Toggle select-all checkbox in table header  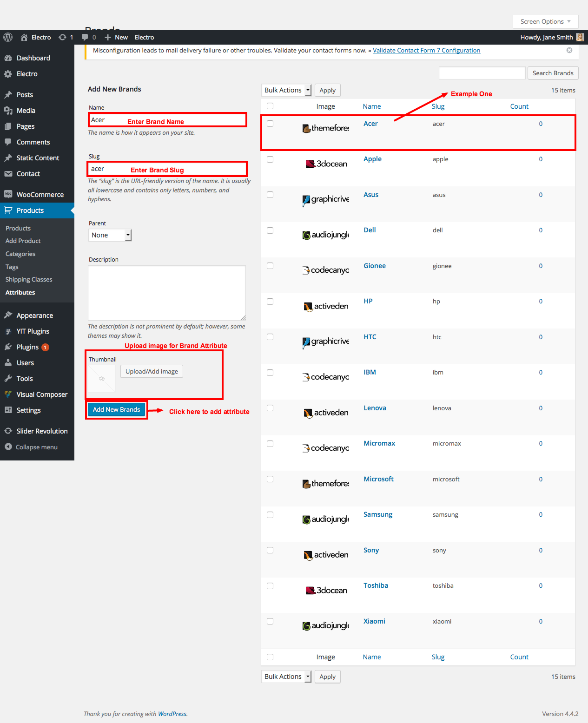pyautogui.click(x=270, y=106)
